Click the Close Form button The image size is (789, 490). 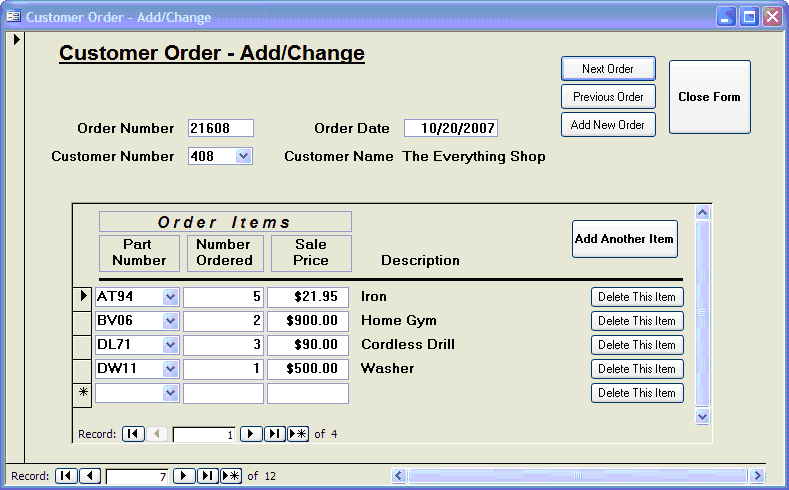click(x=709, y=97)
